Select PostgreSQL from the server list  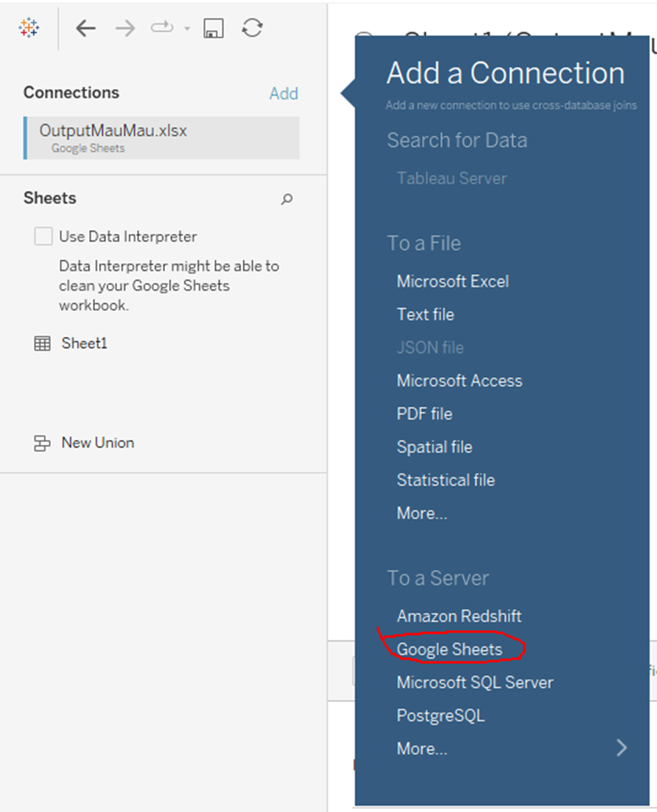(x=440, y=715)
